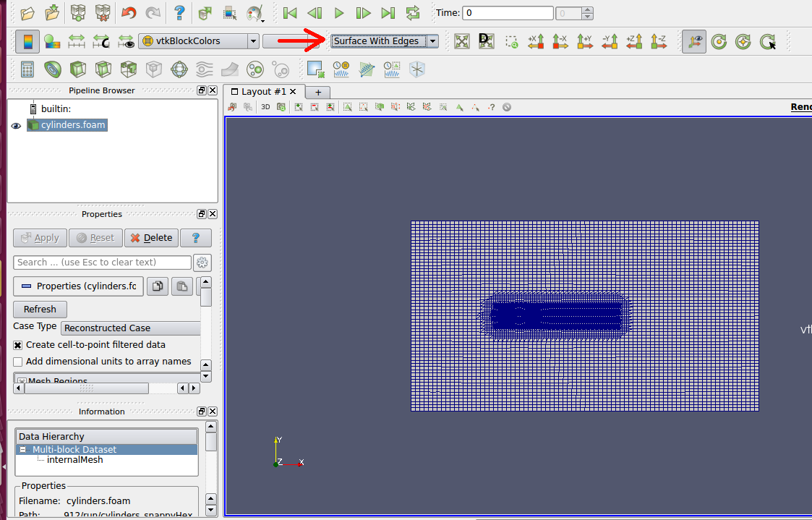
Task: Jump to the first frame
Action: pyautogui.click(x=290, y=13)
